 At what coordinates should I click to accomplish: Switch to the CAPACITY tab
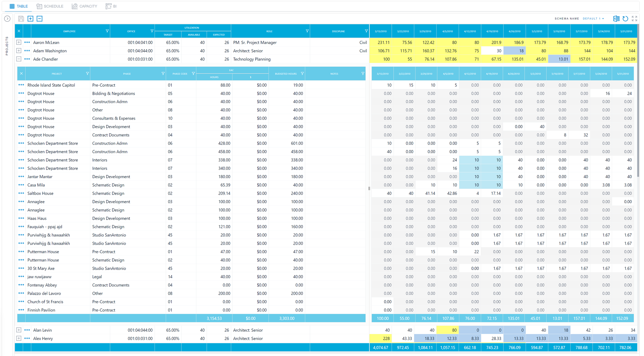84,6
